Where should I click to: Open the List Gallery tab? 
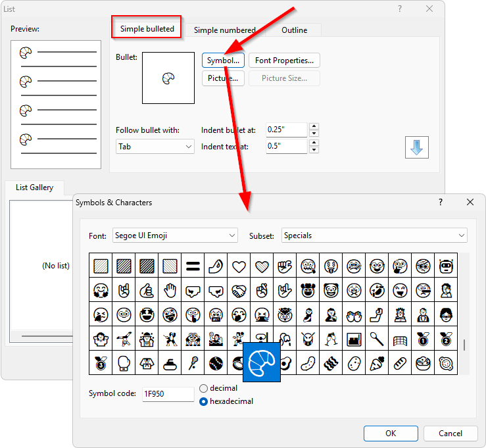coord(34,187)
